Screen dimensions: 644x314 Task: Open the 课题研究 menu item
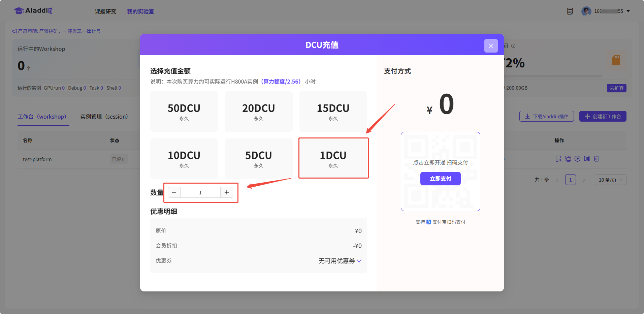pyautogui.click(x=105, y=11)
